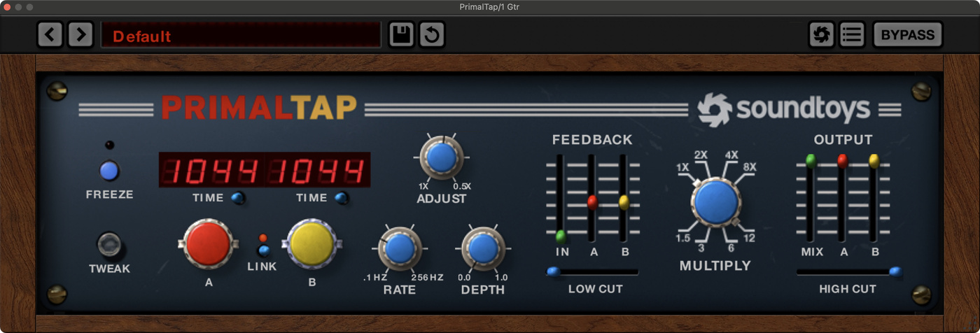Screen dimensions: 980x333
Task: Click the Low Cut slider handle
Action: (x=553, y=271)
